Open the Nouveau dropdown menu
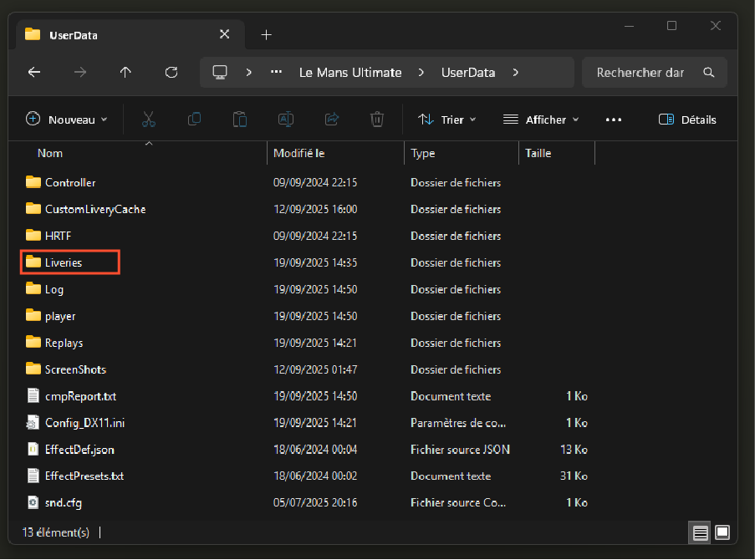Screen dimensions: 755x560 point(67,120)
